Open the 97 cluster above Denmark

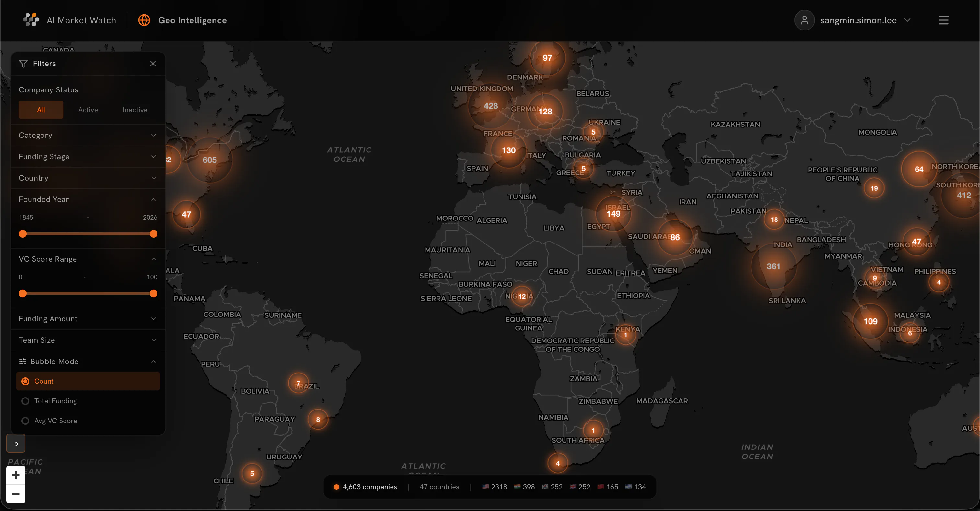coord(547,58)
